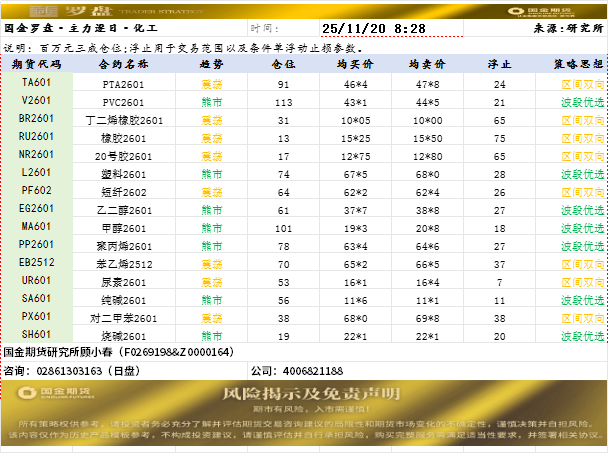Select the NR2601 code cell

coord(36,154)
